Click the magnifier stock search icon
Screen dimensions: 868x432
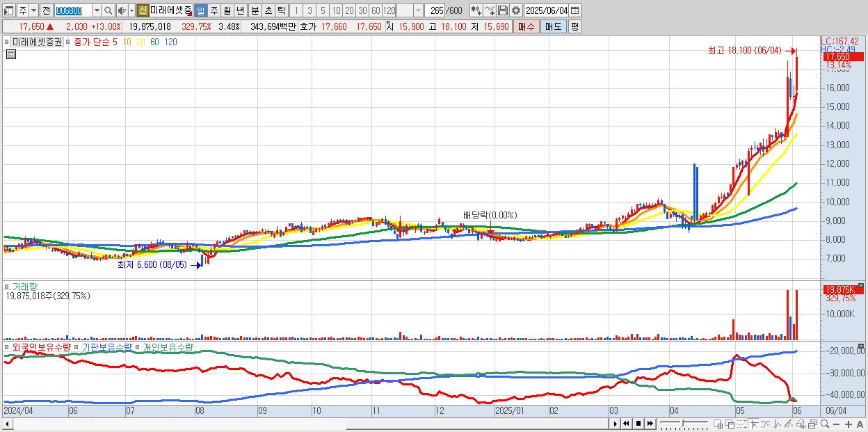tap(108, 10)
